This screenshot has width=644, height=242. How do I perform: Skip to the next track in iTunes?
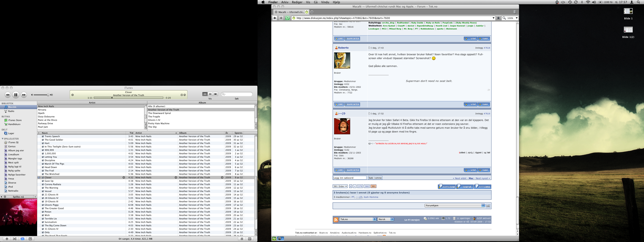coord(24,95)
